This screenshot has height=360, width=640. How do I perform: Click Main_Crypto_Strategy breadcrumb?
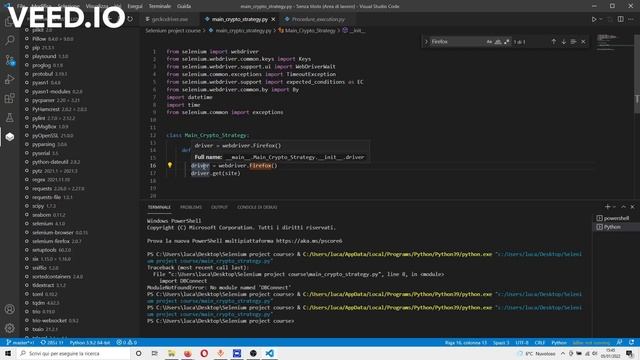310,30
